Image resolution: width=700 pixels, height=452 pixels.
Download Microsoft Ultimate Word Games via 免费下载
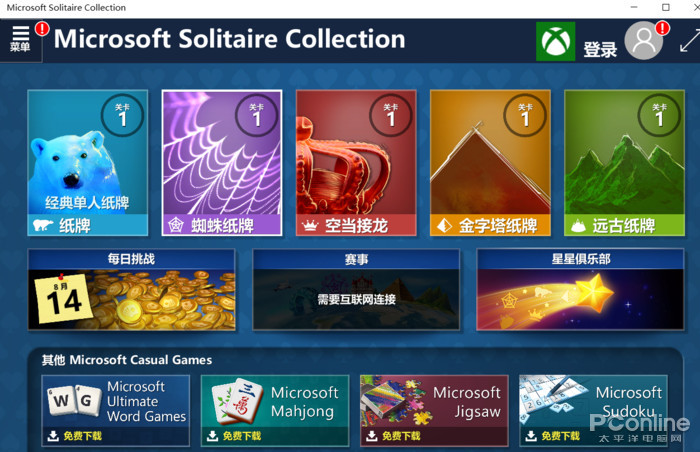(x=75, y=436)
